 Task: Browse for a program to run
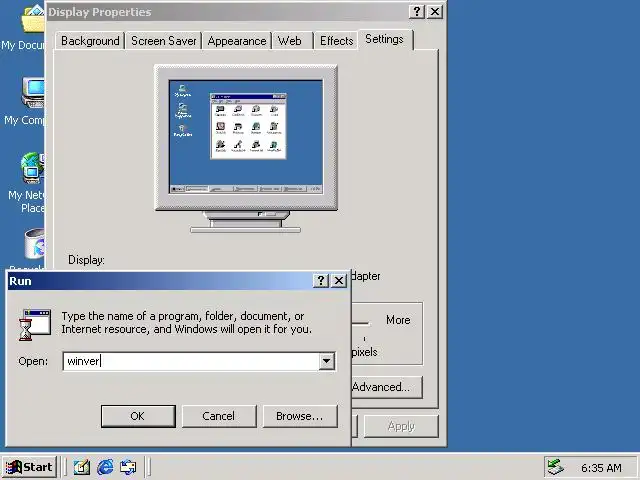tap(300, 416)
